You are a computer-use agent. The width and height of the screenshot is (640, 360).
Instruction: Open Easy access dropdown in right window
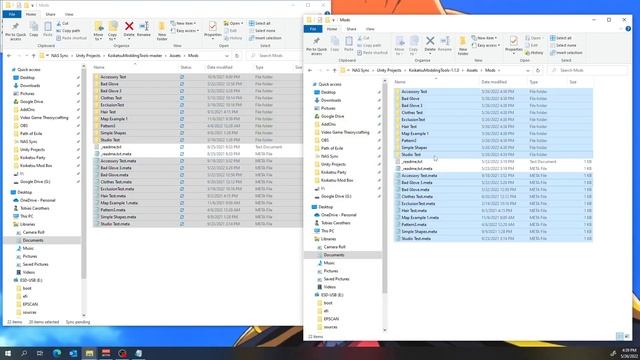(x=485, y=45)
